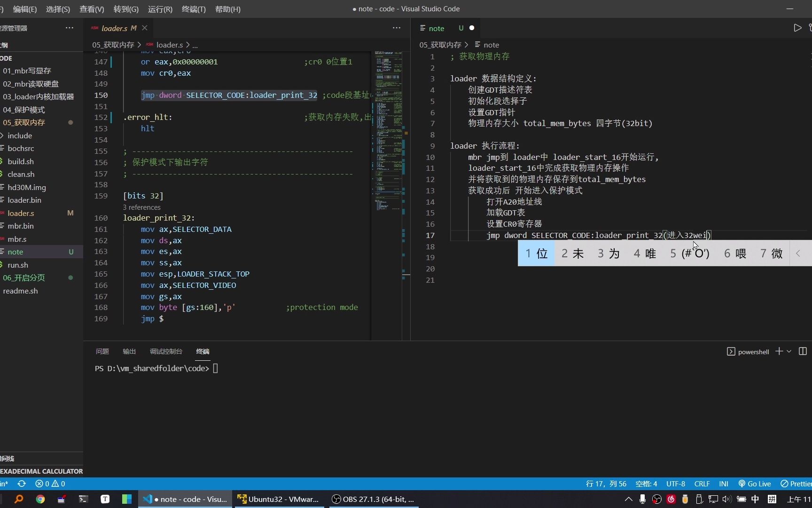Click the sync changes icon in status bar
The height and width of the screenshot is (508, 812).
pyautogui.click(x=22, y=484)
